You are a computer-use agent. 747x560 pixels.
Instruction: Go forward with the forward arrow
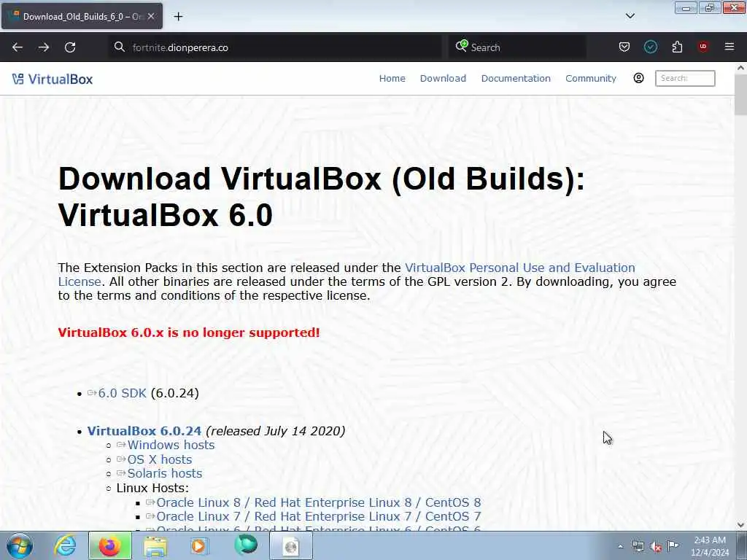point(44,47)
